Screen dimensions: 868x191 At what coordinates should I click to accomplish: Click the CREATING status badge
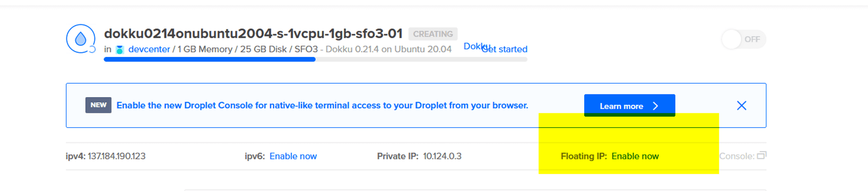433,34
